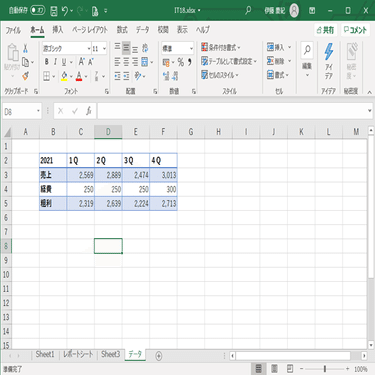Open 条件付き書式 conditional formatting menu
The width and height of the screenshot is (375, 375).
pos(220,47)
